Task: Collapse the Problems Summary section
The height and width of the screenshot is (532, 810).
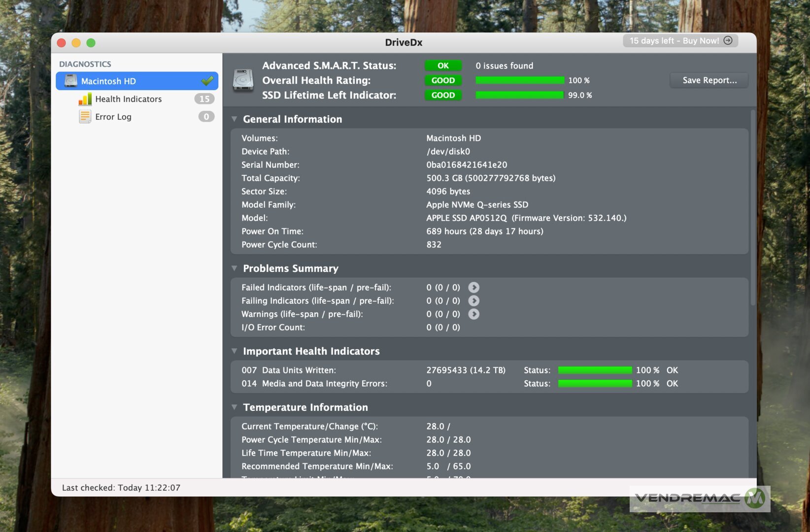Action: click(x=235, y=268)
